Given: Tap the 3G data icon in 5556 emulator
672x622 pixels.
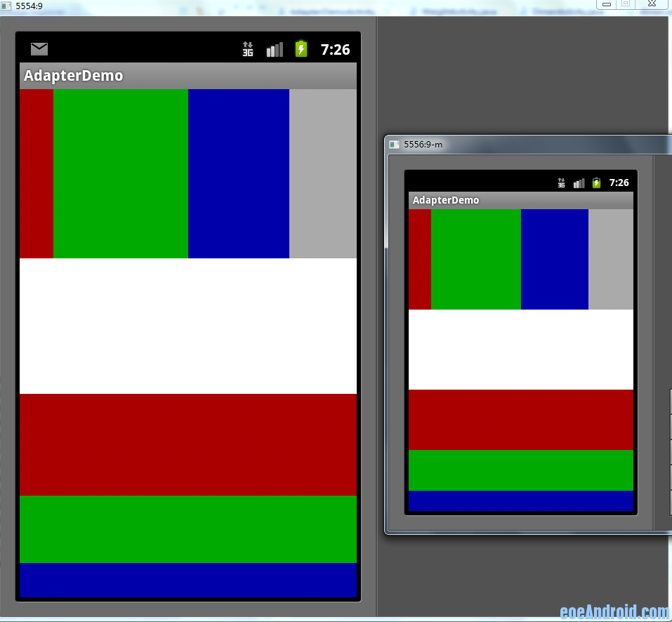Looking at the screenshot, I should click(561, 183).
